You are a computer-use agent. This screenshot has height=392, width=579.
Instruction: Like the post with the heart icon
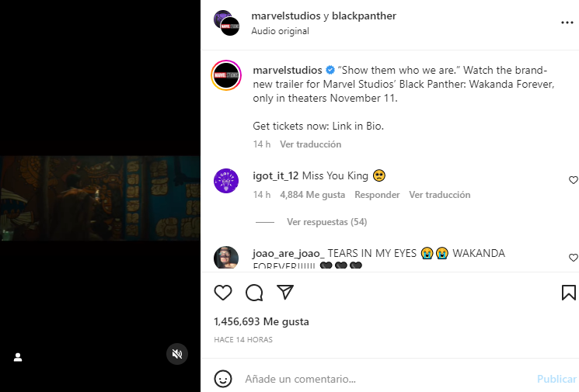223,293
